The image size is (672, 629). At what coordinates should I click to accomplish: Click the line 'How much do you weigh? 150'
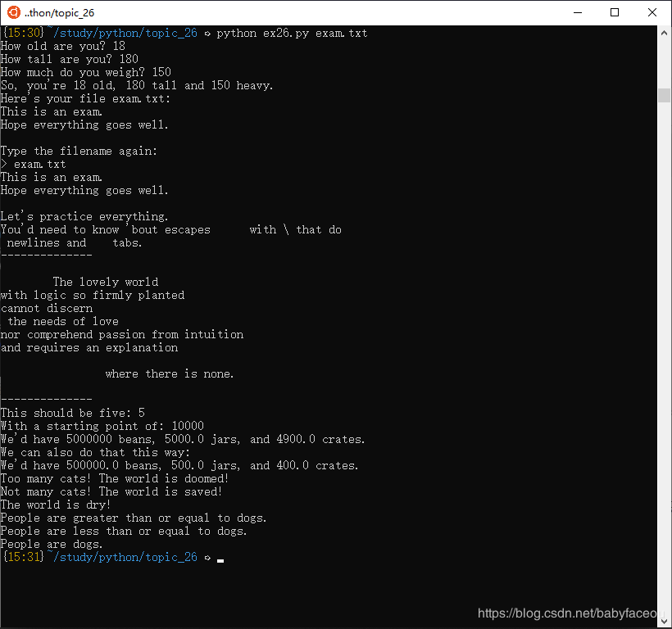click(x=86, y=72)
